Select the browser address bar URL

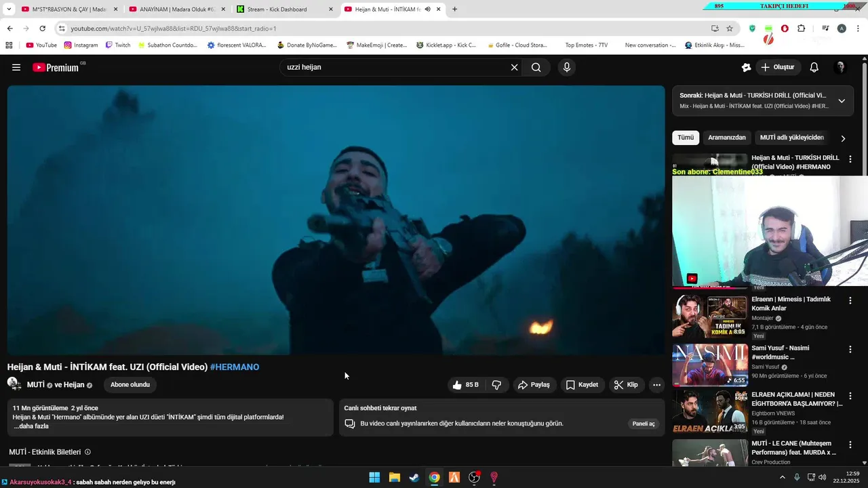tap(173, 28)
